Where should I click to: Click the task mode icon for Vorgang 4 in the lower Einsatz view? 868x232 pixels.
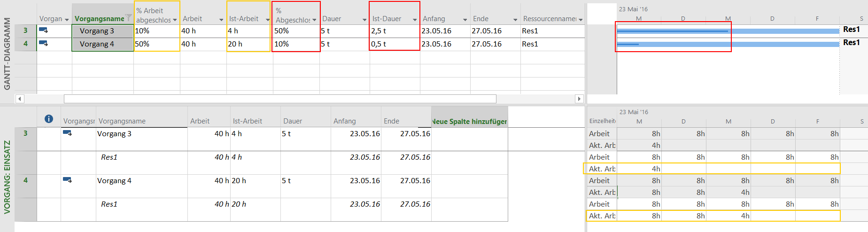point(67,180)
